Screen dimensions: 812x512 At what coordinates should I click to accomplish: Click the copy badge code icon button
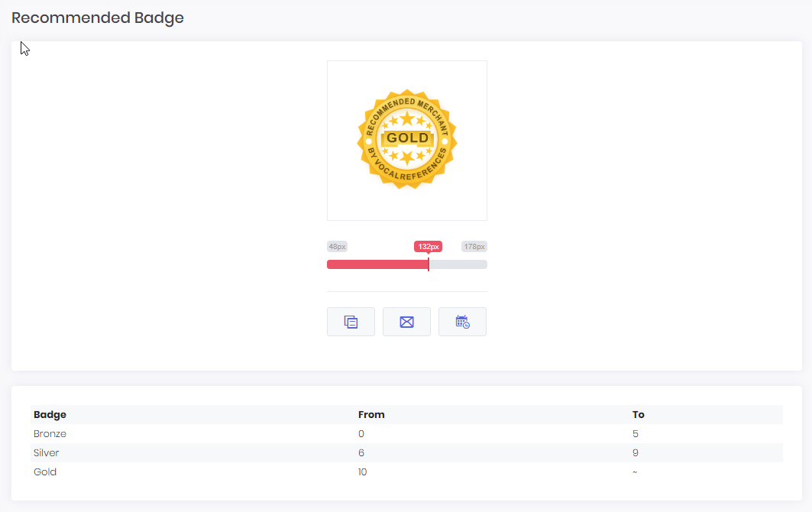[x=351, y=322]
